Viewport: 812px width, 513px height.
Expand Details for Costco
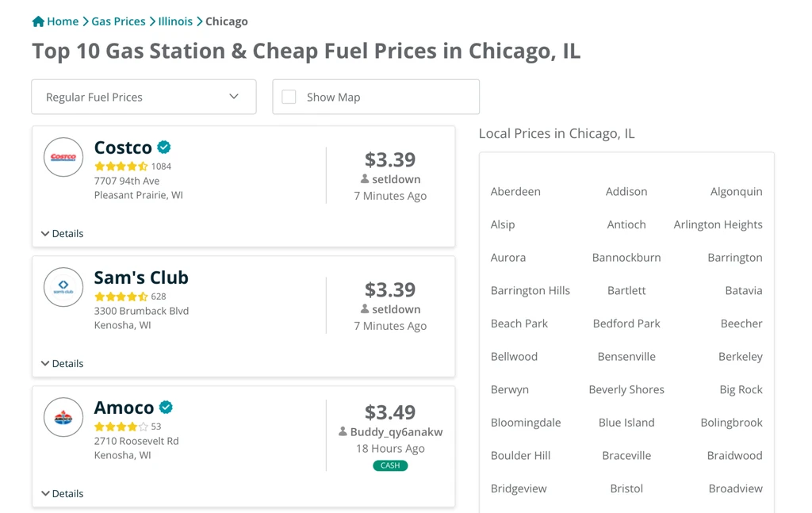pyautogui.click(x=62, y=233)
